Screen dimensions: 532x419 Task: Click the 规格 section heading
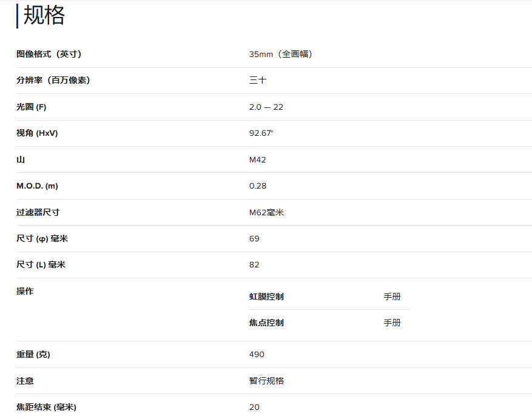44,16
